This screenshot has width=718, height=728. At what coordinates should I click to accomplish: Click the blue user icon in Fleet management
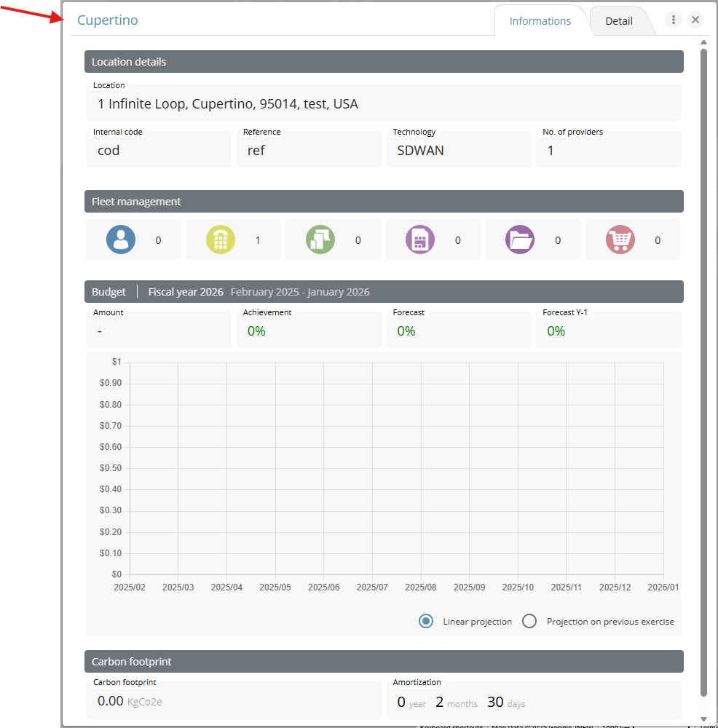tap(121, 240)
